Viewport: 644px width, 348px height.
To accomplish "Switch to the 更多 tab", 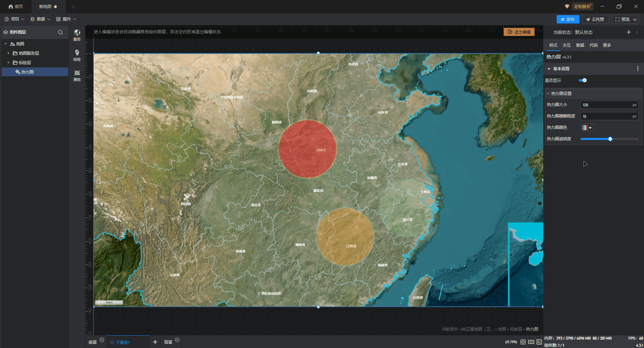I will [607, 45].
